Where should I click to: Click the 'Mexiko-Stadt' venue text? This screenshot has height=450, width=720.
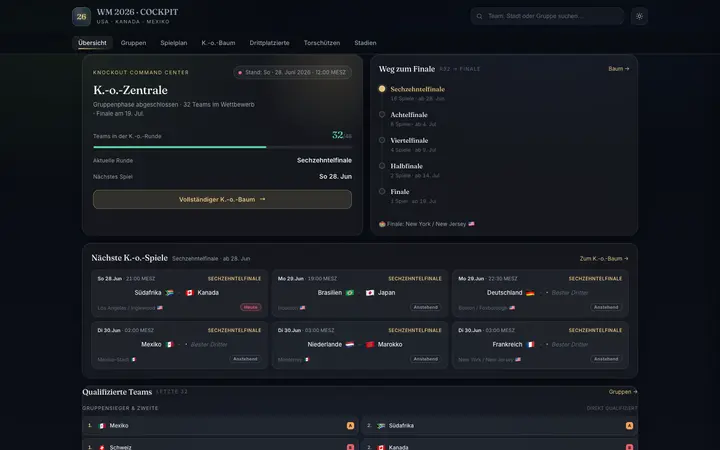(x=113, y=360)
